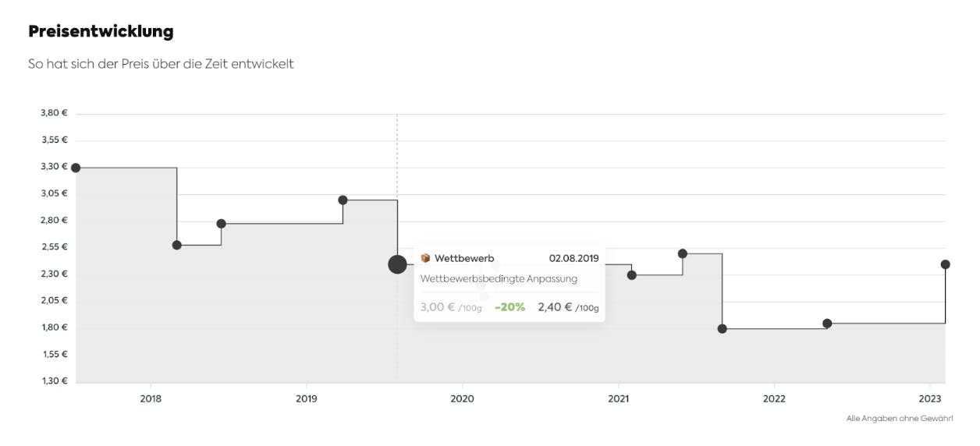Select the 2,80 € data point in mid-2018
The height and width of the screenshot is (446, 980).
222,224
